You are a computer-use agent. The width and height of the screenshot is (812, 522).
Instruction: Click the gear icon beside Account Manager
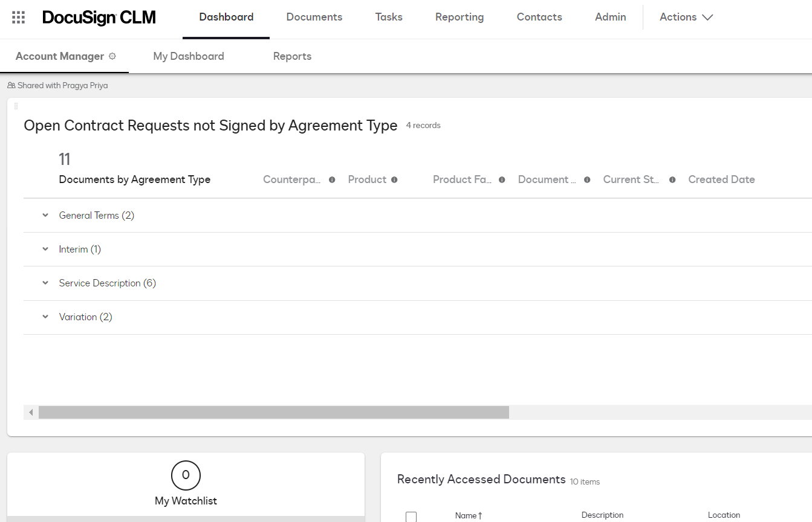(x=112, y=55)
